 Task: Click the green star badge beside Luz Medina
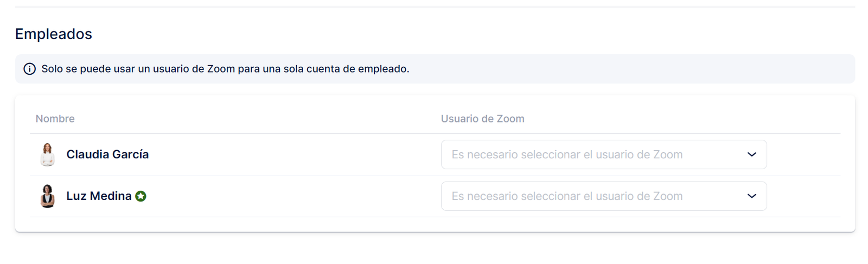[x=141, y=196]
